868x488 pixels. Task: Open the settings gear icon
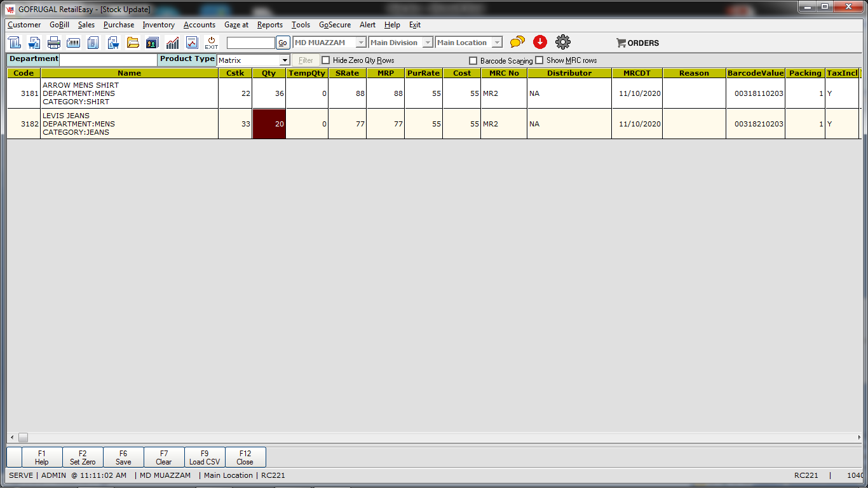(x=563, y=42)
